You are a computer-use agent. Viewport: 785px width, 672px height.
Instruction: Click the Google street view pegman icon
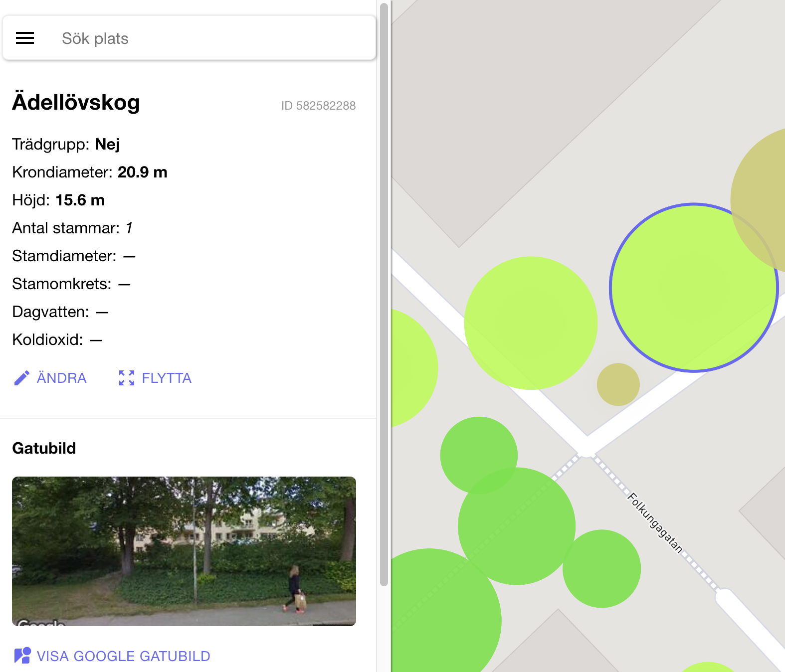(22, 656)
